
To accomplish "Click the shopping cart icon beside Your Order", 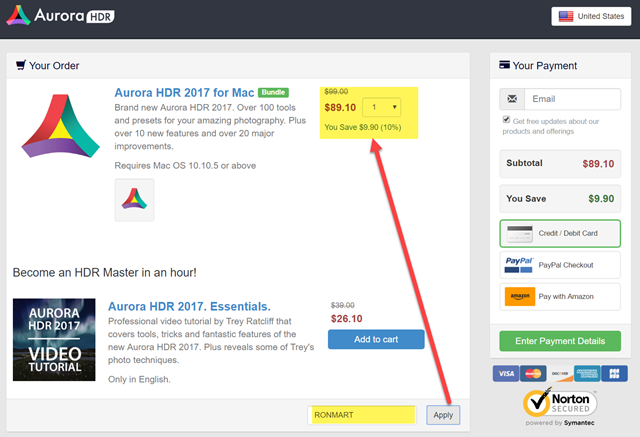I will (20, 65).
